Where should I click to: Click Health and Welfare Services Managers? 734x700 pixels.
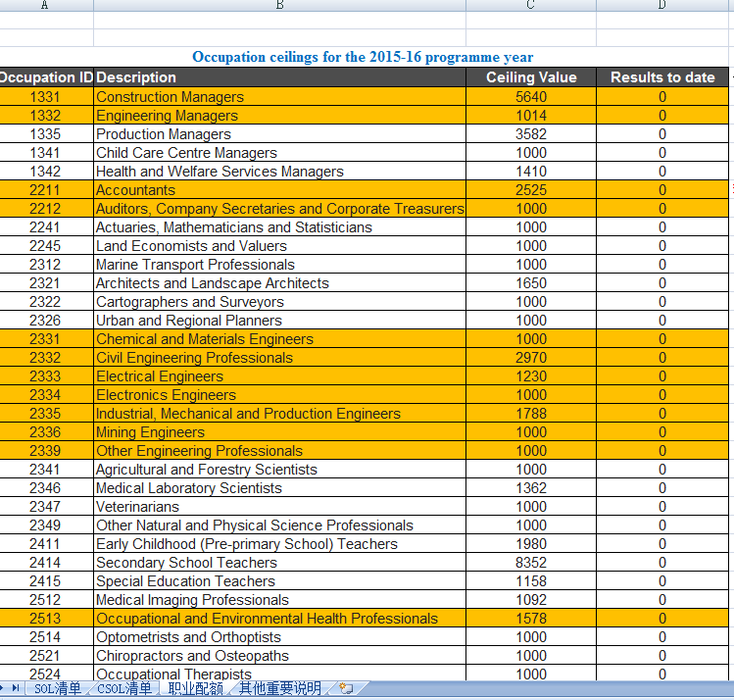coord(279,172)
